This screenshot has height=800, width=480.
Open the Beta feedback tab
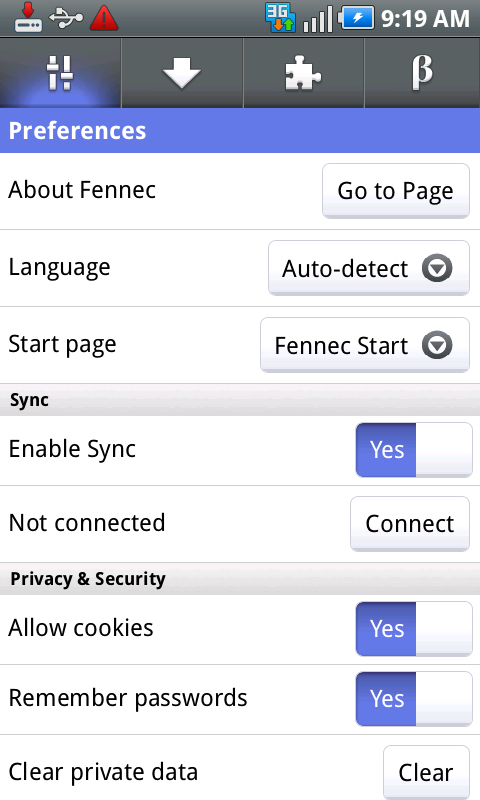422,73
